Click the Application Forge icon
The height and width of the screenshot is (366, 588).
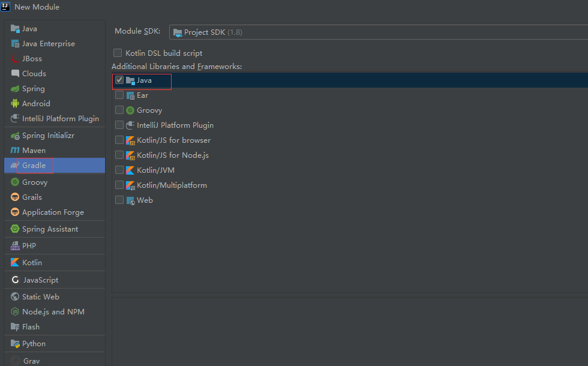coord(15,212)
